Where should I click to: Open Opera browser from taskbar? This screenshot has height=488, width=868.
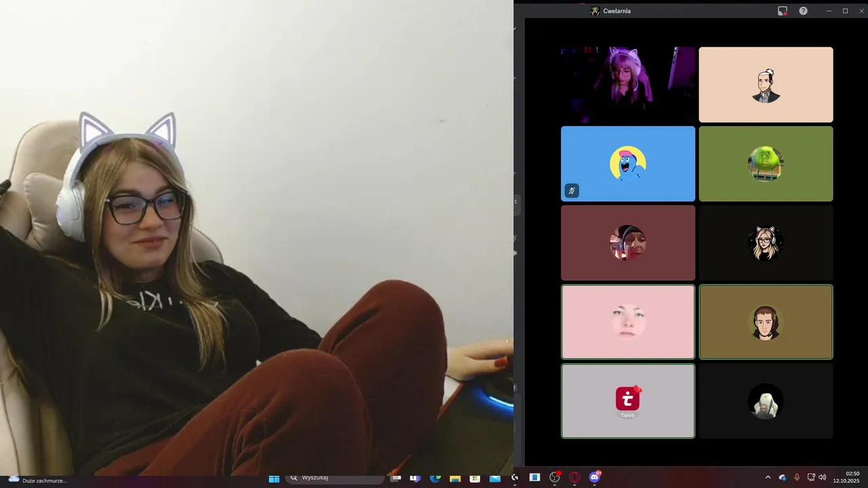(575, 477)
